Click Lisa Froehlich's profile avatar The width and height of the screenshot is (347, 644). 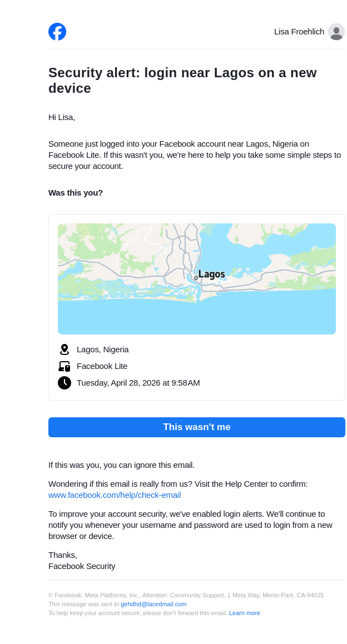(336, 32)
